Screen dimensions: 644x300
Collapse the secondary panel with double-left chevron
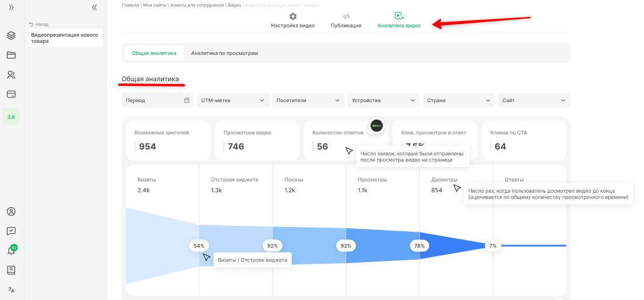coord(95,8)
